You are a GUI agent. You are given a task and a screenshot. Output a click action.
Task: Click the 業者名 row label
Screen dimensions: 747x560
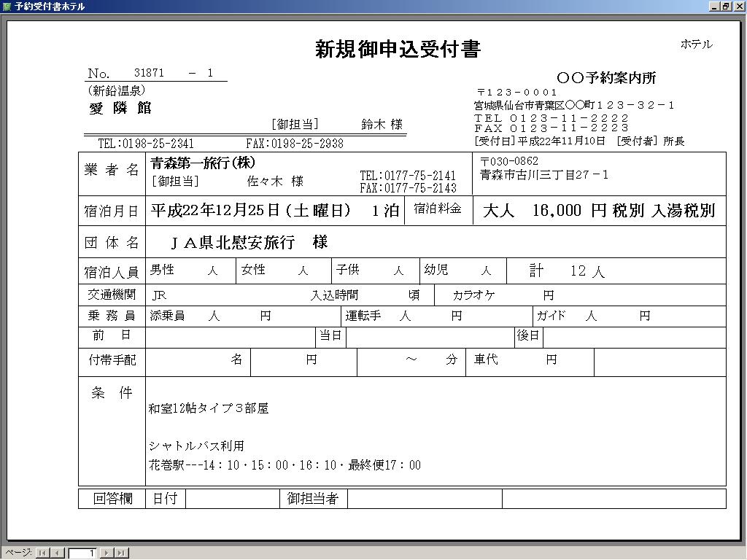coord(112,169)
